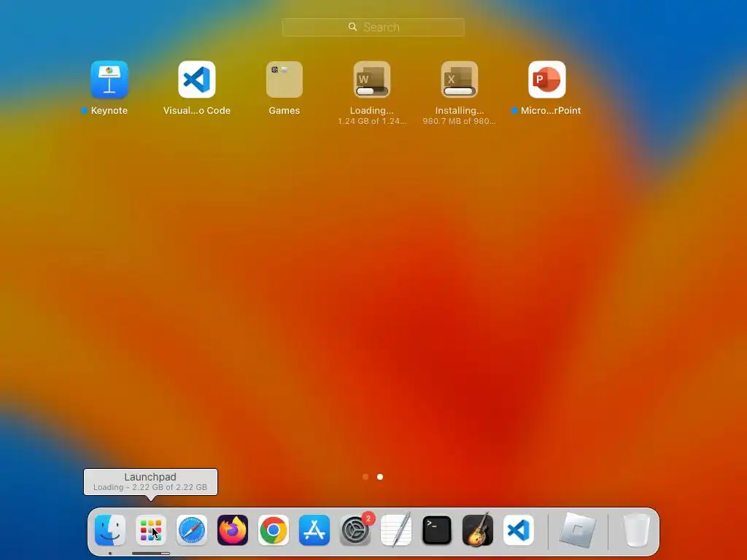This screenshot has height=560, width=747.
Task: Click the '980.7 MB of 980...' text
Action: tap(460, 122)
